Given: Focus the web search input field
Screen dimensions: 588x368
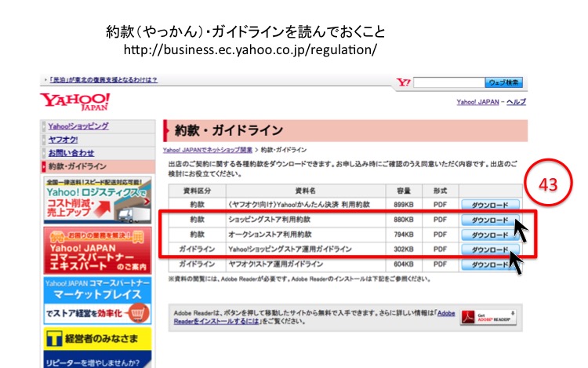Looking at the screenshot, I should [449, 82].
